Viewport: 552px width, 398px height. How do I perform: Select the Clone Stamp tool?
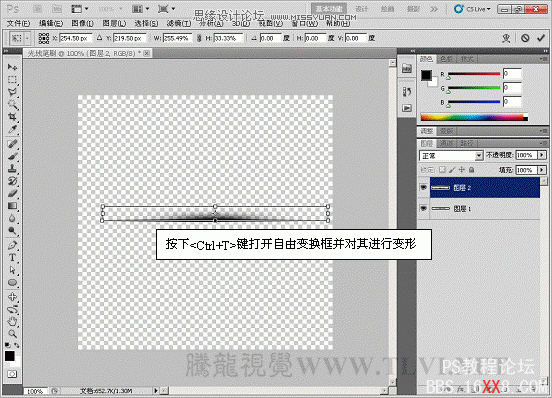click(x=12, y=169)
